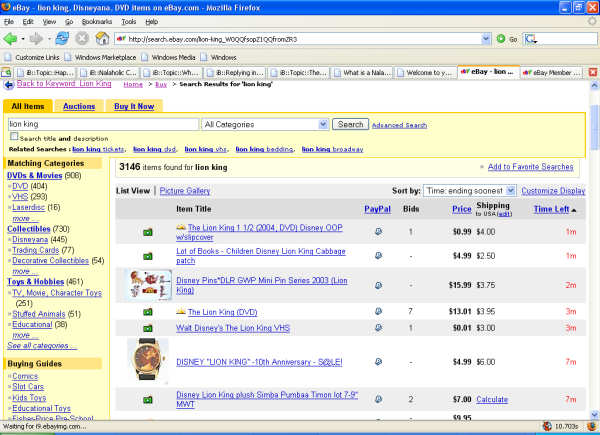Click lion king tickets related search

pos(98,149)
